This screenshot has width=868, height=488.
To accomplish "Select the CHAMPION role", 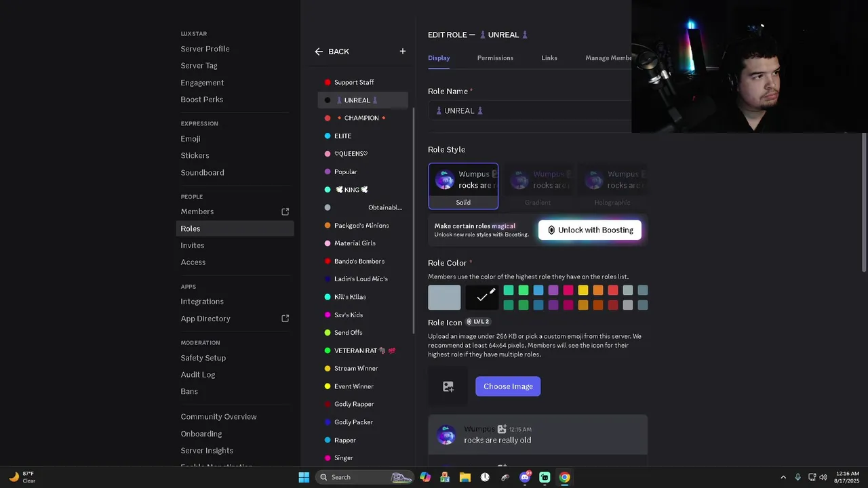I will tap(363, 118).
